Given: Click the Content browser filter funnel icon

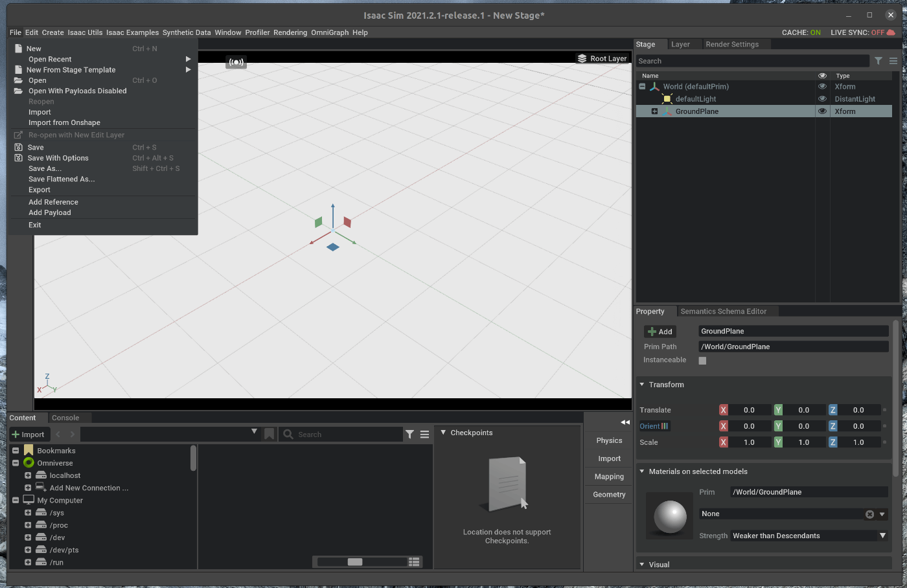Looking at the screenshot, I should (409, 435).
